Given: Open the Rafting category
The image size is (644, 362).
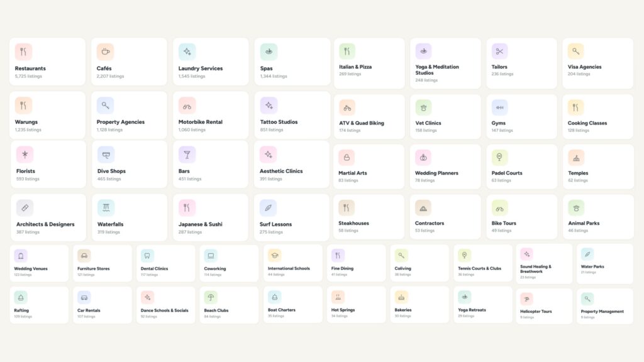Looking at the screenshot, I should (39, 305).
